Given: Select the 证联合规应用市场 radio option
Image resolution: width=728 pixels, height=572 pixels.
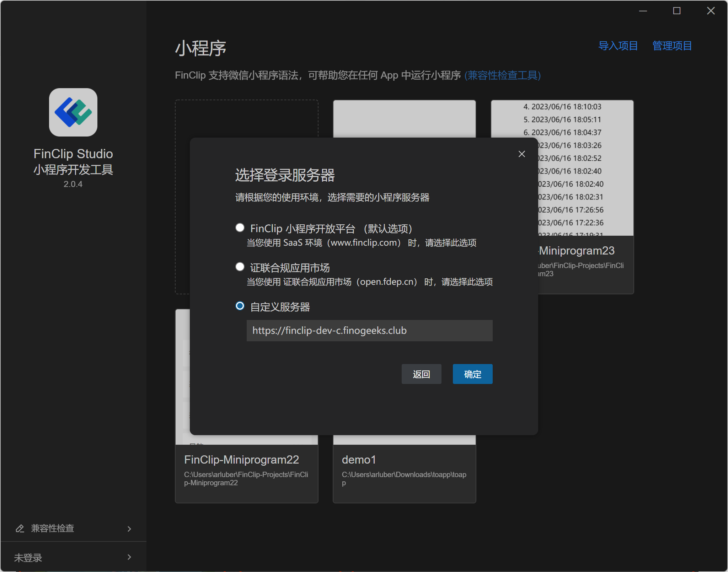Looking at the screenshot, I should tap(240, 267).
